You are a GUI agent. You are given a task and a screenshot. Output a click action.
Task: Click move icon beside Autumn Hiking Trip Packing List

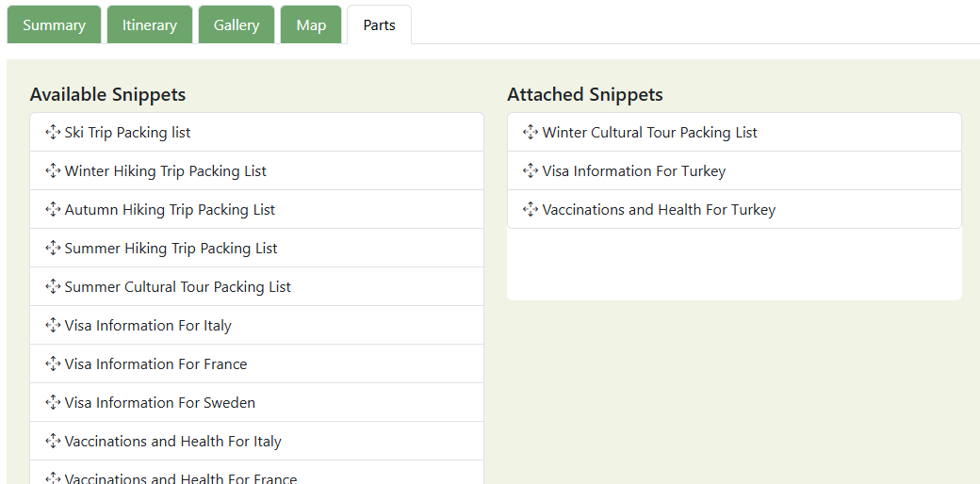coord(53,209)
